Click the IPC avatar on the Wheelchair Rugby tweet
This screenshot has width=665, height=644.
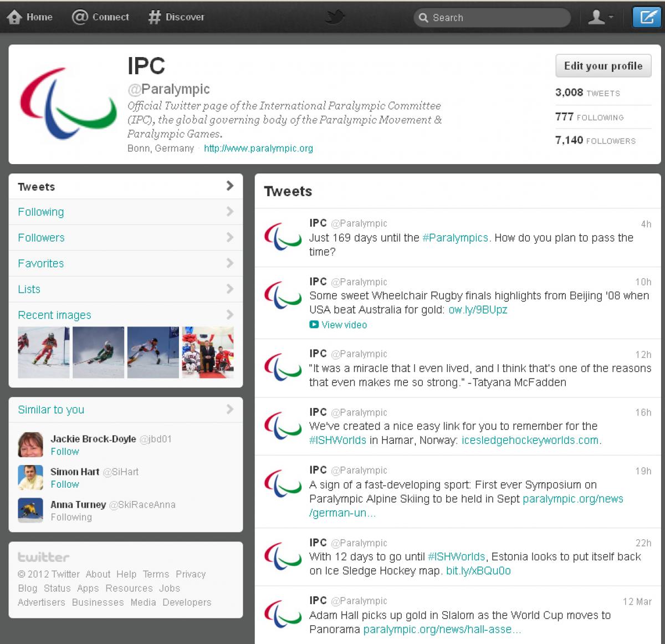coord(283,295)
